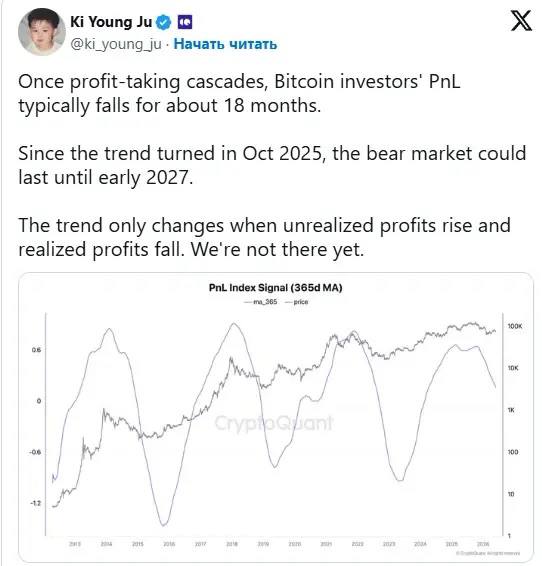
Task: Click the ma_365 legend entry
Action: click(x=261, y=302)
